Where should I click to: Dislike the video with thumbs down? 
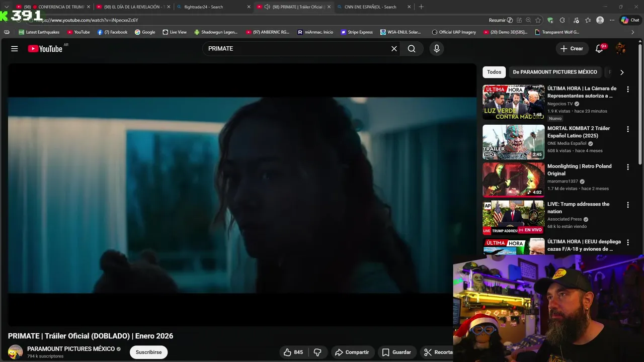coord(317,352)
